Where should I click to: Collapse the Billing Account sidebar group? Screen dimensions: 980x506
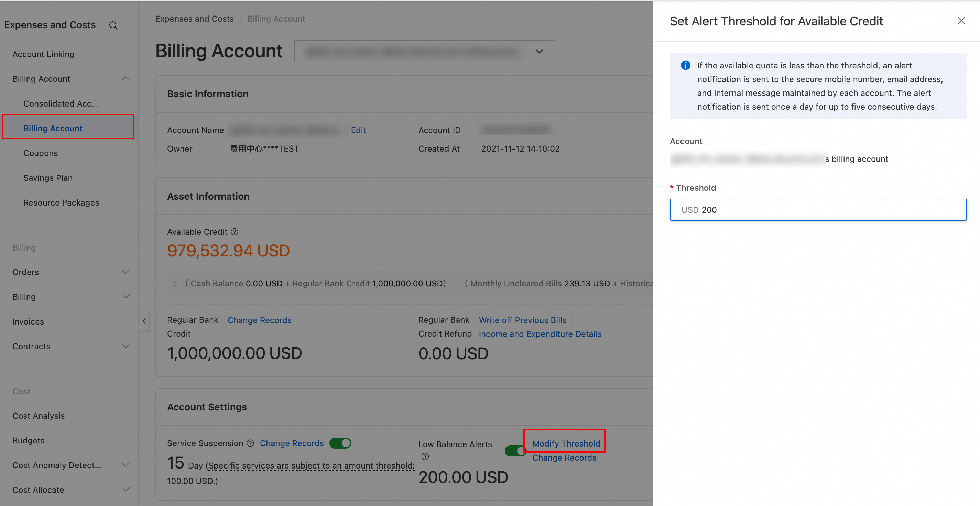pyautogui.click(x=126, y=79)
